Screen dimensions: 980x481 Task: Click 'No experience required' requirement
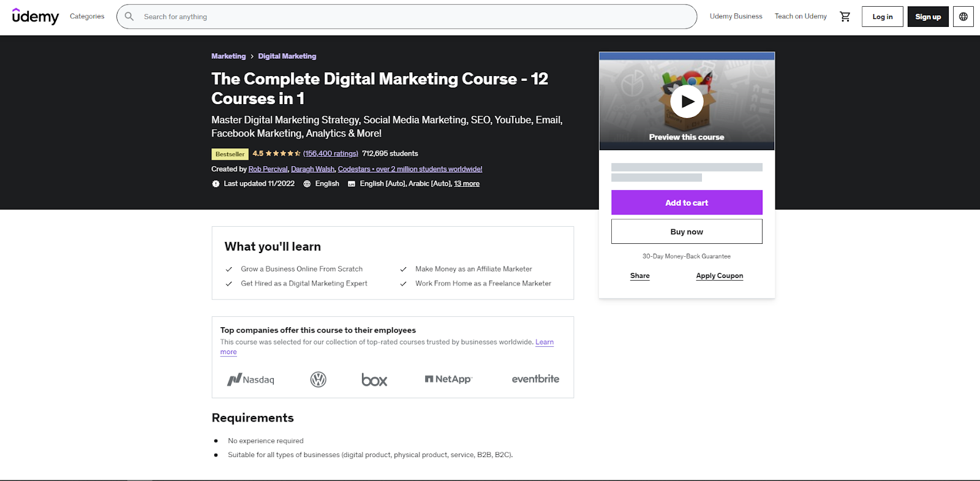[x=266, y=441]
